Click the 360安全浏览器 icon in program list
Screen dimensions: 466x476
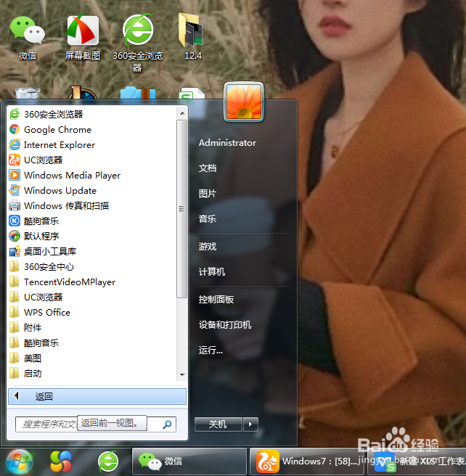point(15,114)
